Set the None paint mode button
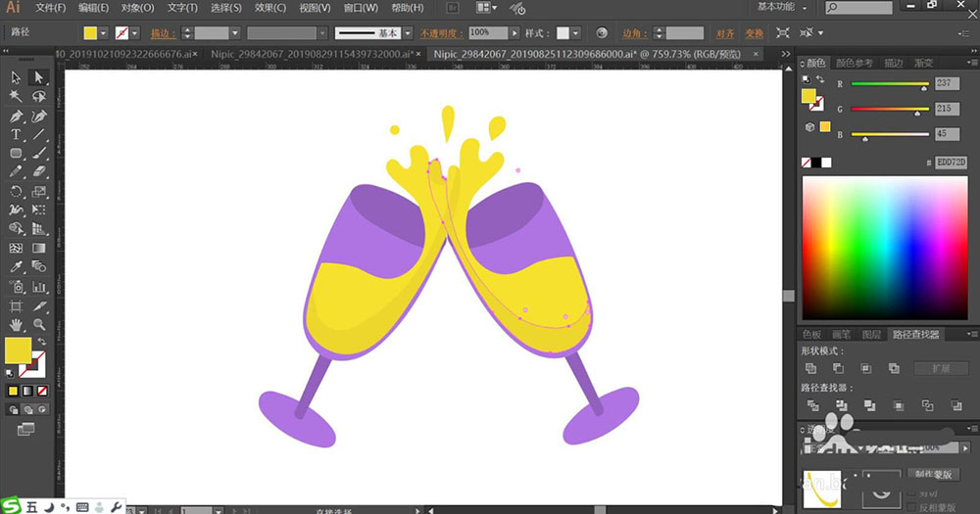This screenshot has width=980, height=514. [40, 391]
